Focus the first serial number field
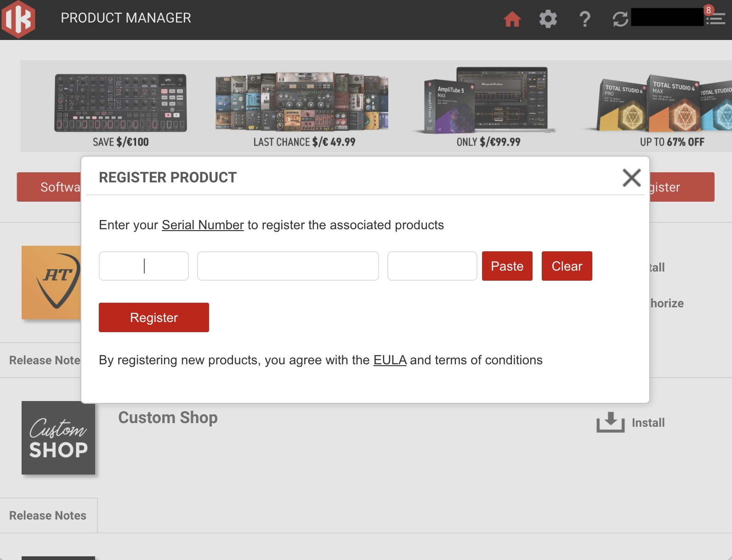The image size is (732, 560). [143, 266]
